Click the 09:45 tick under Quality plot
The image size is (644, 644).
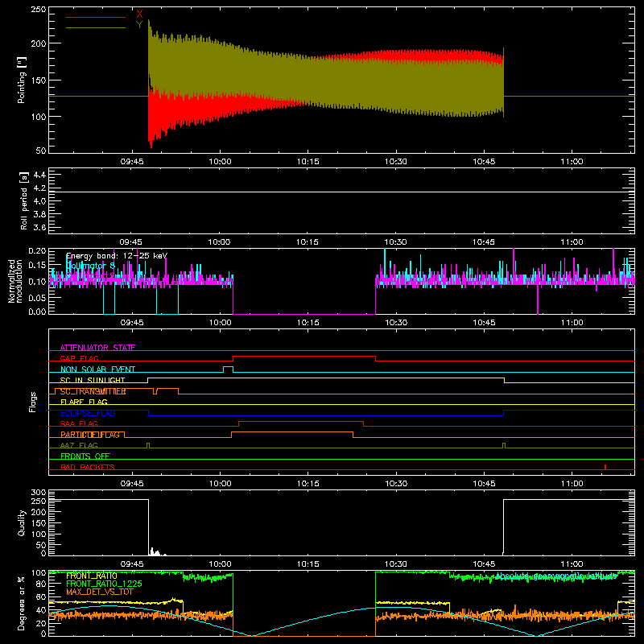132,564
